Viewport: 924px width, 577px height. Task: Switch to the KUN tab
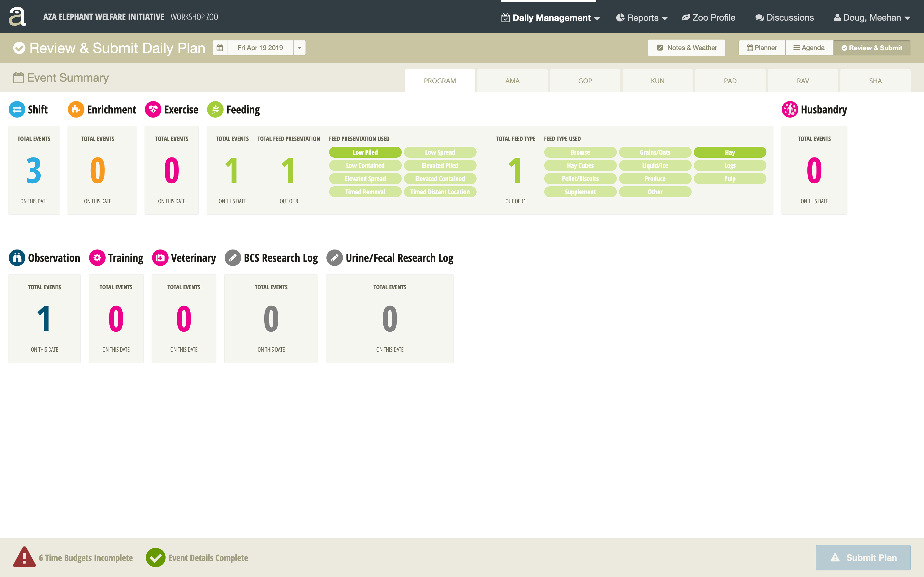(x=657, y=81)
